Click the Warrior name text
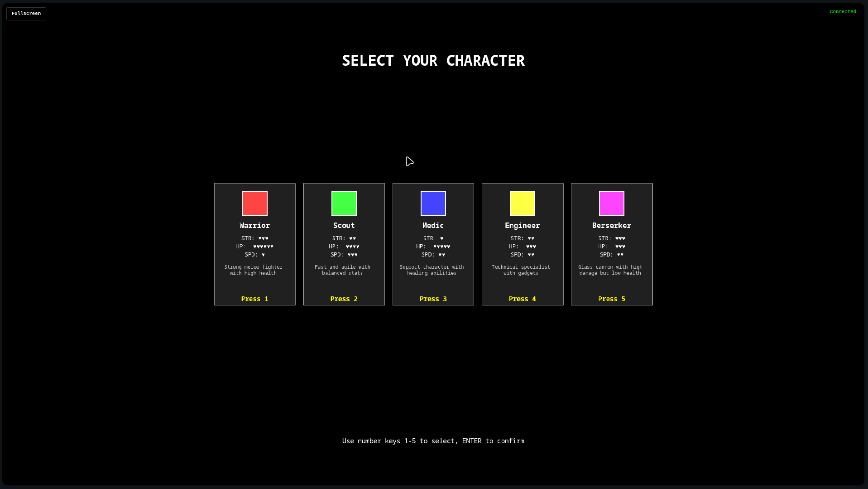 click(x=255, y=225)
